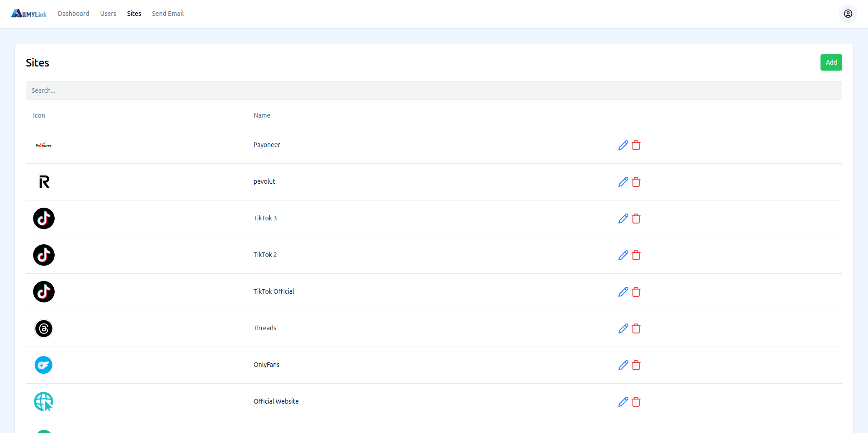
Task: Delete the Payoneer site entry
Action: pyautogui.click(x=636, y=145)
